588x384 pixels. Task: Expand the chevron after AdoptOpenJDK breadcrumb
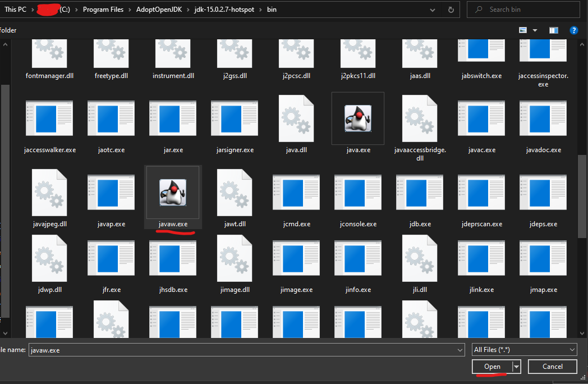(x=189, y=10)
